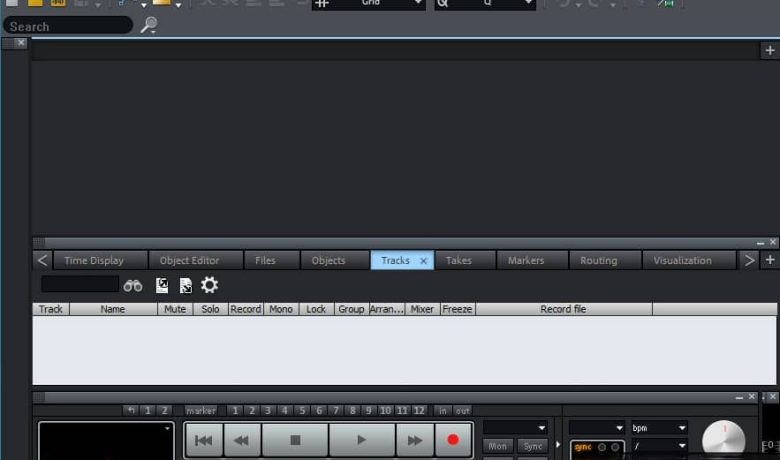Viewport: 780px width, 460px height.
Task: Click the binoculars find icon in the Tracks panel
Action: (133, 286)
